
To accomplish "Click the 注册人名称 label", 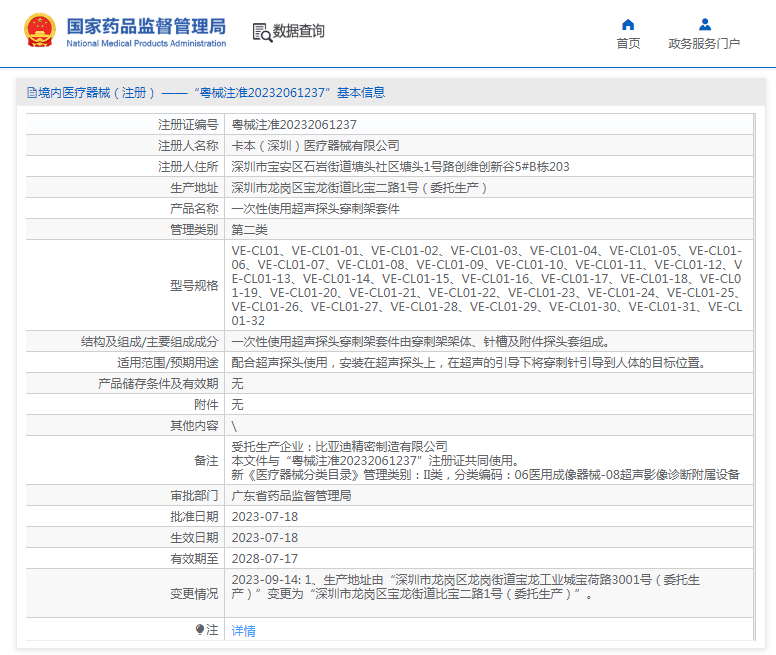I will coord(188,145).
